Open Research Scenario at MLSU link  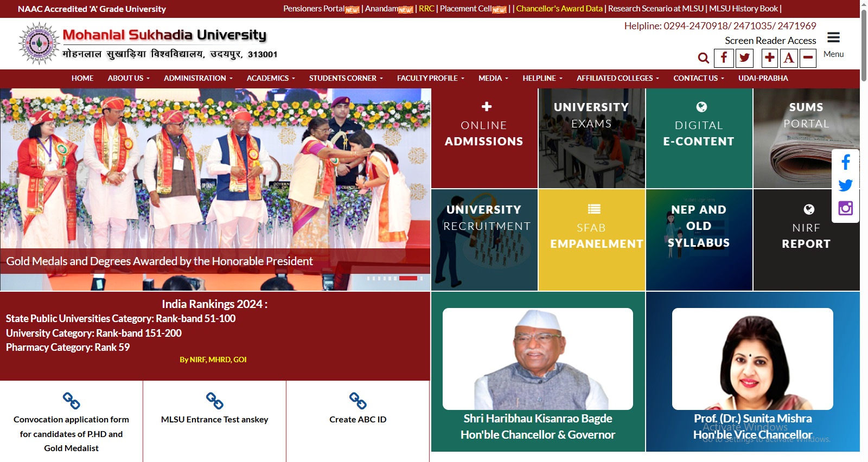pos(656,9)
